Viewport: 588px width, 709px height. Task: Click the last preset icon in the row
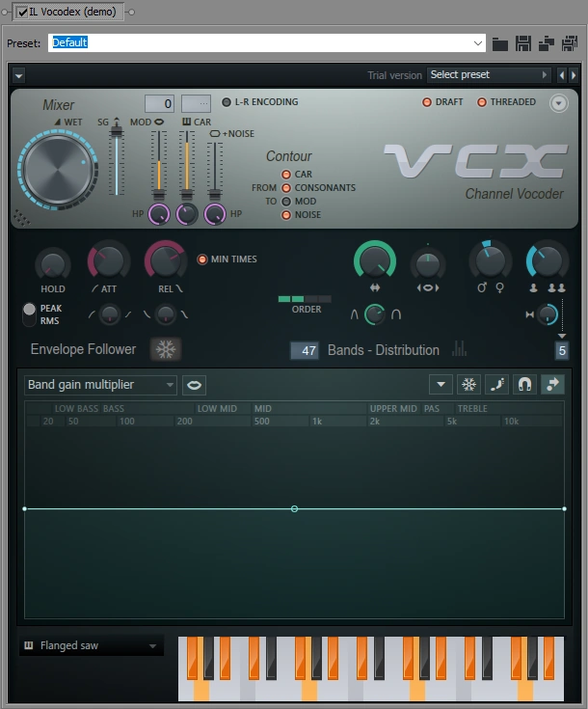[570, 43]
